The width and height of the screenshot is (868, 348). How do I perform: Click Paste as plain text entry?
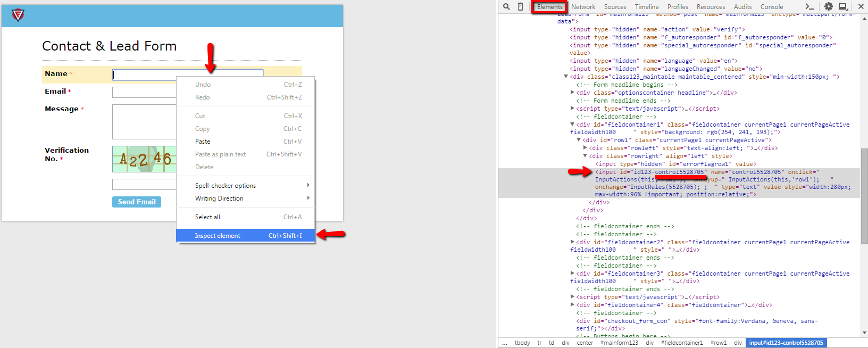click(246, 154)
